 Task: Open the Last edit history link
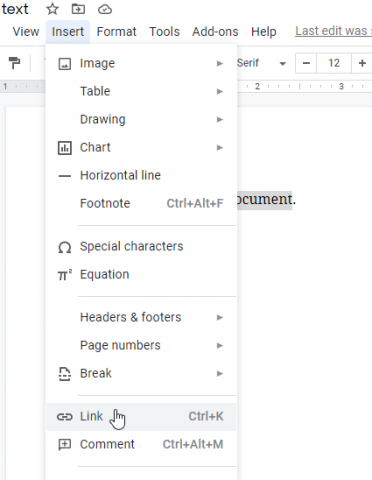pyautogui.click(x=333, y=31)
